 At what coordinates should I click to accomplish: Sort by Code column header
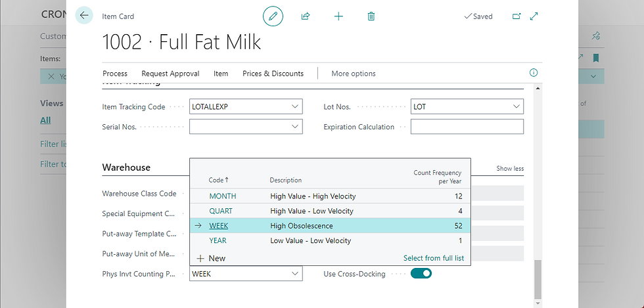(218, 180)
